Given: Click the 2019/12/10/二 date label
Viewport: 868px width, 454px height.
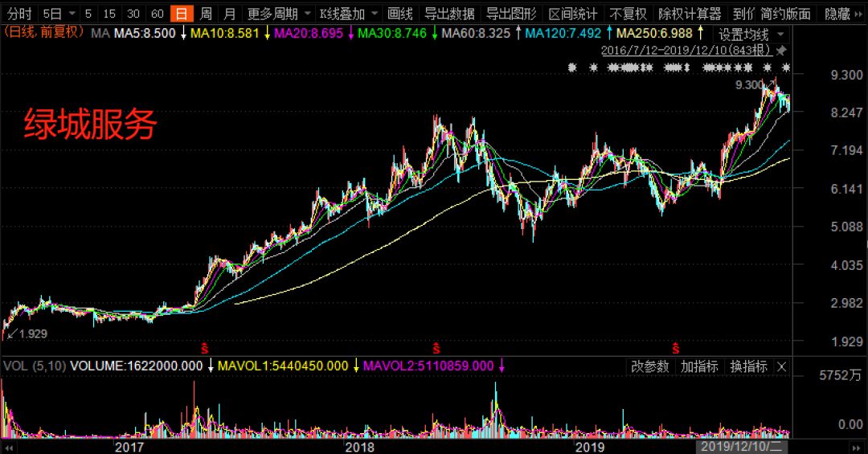Looking at the screenshot, I should point(741,447).
